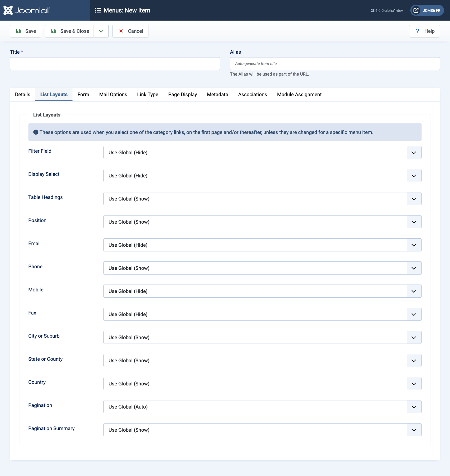450x476 pixels.
Task: Switch to the Details tab
Action: [x=22, y=94]
